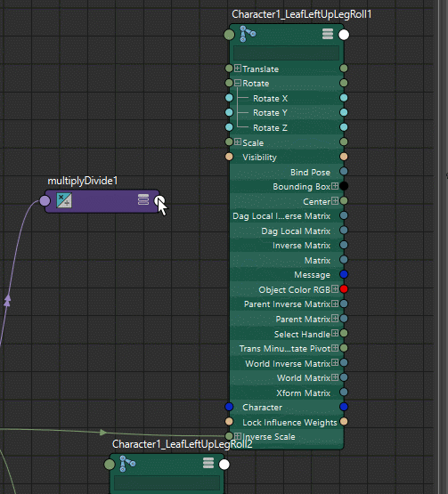Viewport: 448px width, 494px height.
Task: Click Visibility input port
Action: tap(229, 157)
